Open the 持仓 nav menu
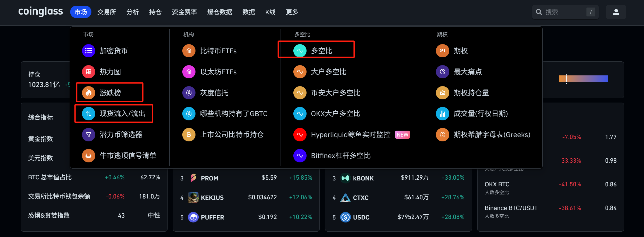Screen dimensions: 644x237 155,12
